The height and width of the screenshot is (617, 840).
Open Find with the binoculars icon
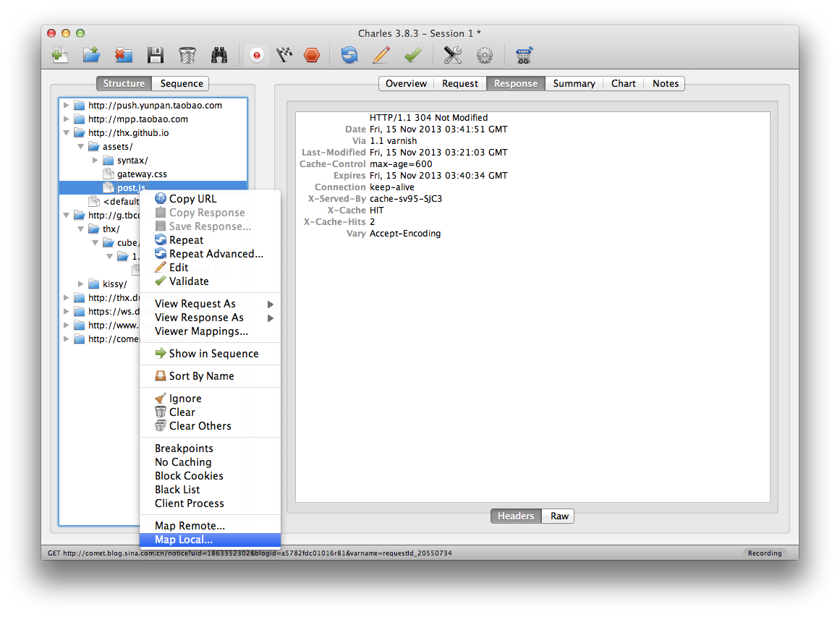point(219,55)
